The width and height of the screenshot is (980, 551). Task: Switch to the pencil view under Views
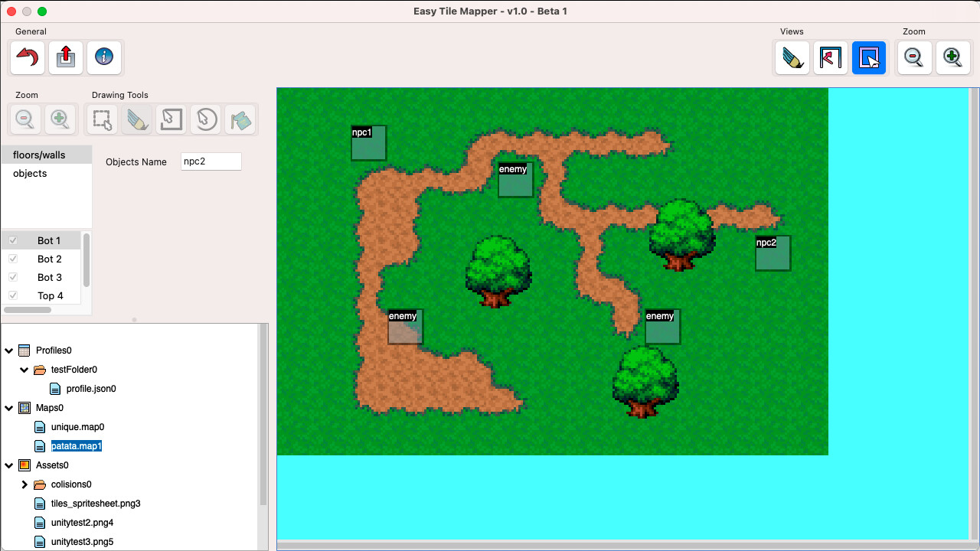[792, 57]
